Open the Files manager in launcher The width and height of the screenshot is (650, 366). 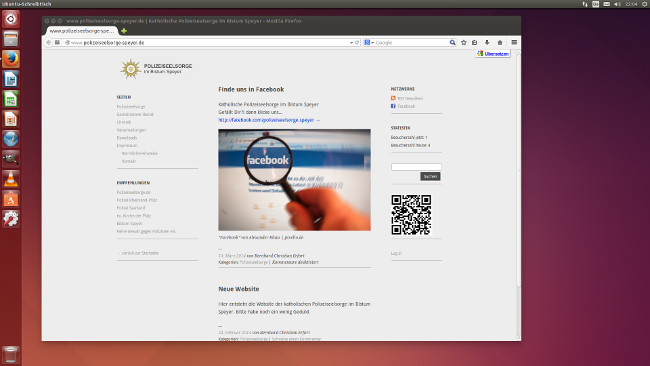[11, 39]
